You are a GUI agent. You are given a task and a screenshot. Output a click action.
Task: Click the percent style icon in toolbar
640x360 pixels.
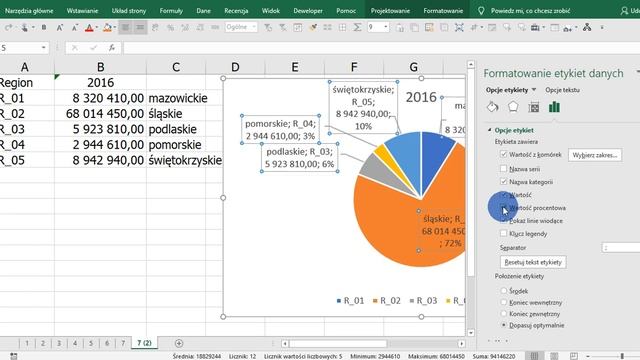point(170,27)
